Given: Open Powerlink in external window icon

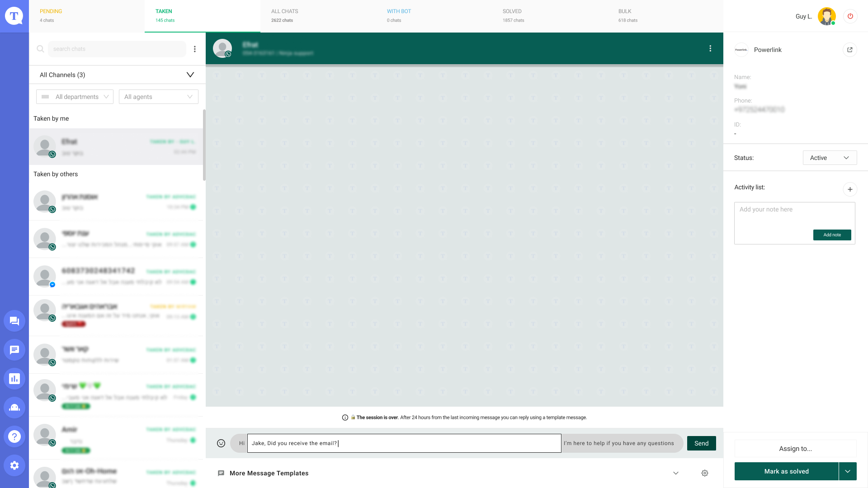Looking at the screenshot, I should coord(850,50).
